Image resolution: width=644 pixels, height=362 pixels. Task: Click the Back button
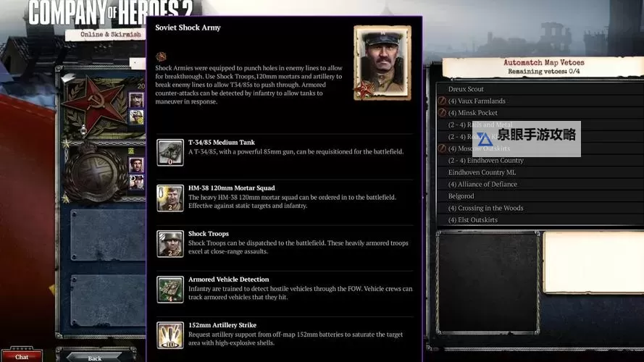94,358
